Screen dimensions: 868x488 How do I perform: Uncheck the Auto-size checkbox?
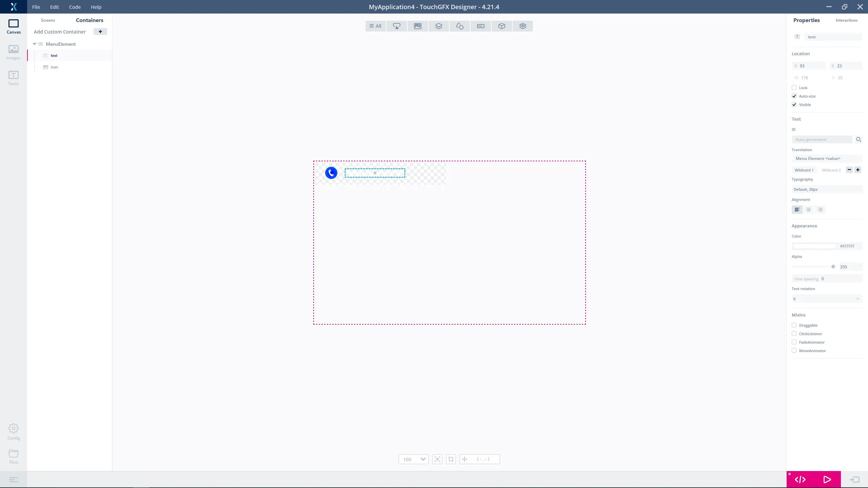click(794, 96)
